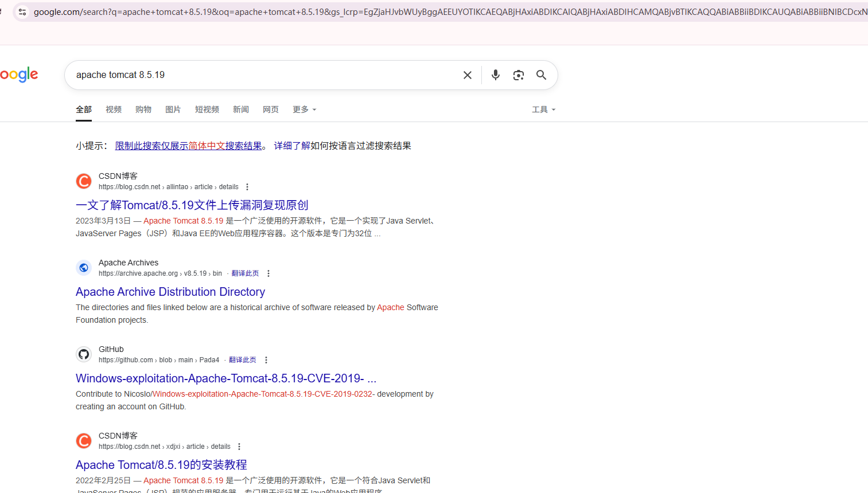
Task: Open Windows-exploitation-Apache-Tomcat-8.5.19-CVE-2019 result
Action: click(226, 378)
